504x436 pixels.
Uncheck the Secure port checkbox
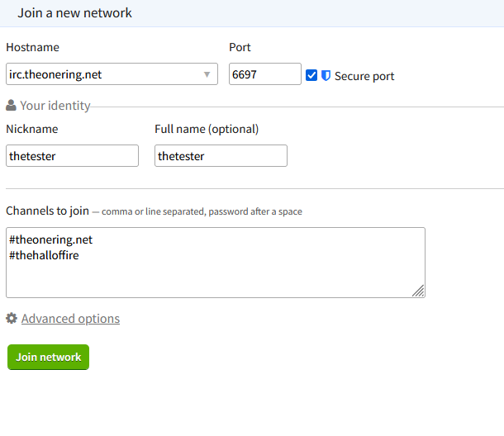pyautogui.click(x=311, y=75)
